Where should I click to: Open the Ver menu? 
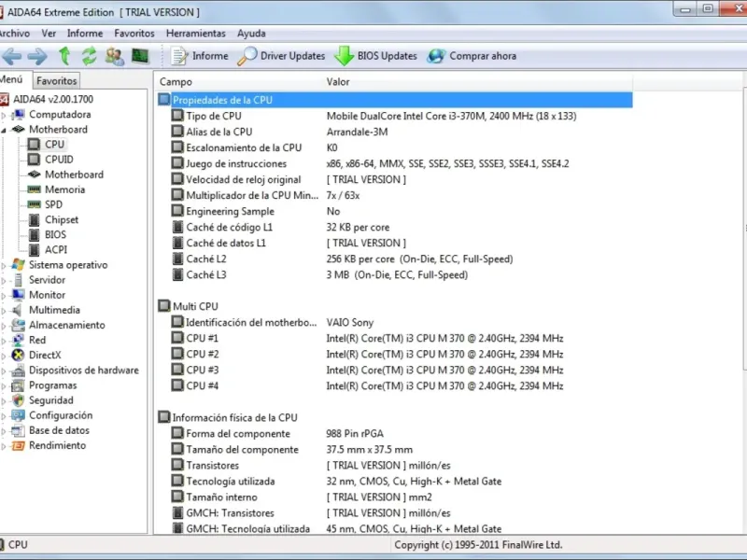pyautogui.click(x=49, y=34)
